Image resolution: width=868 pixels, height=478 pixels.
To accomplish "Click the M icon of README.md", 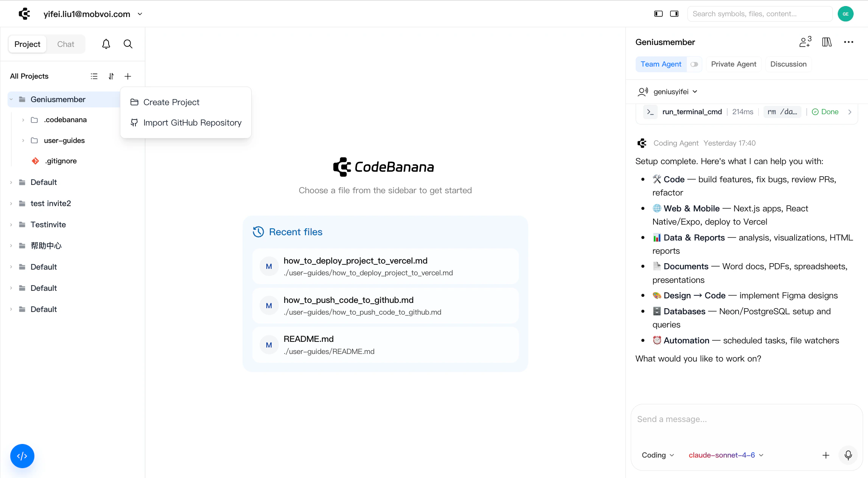I will [x=269, y=345].
